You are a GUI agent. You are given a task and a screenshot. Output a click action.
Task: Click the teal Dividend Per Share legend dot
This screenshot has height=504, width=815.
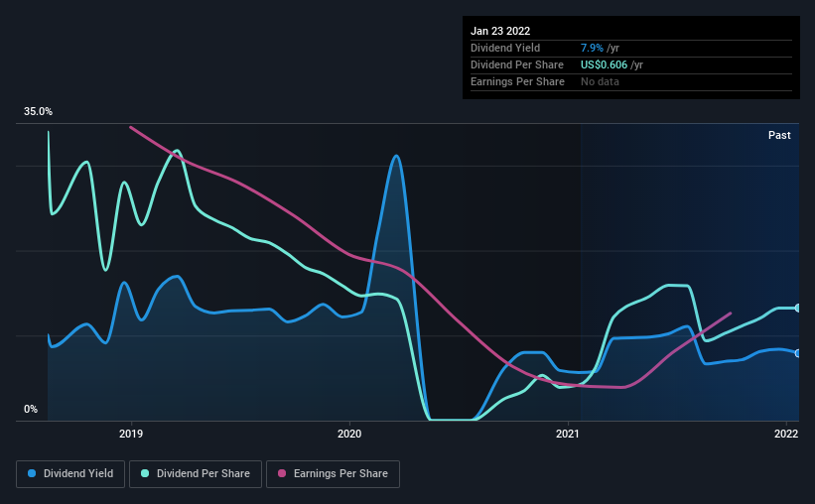(145, 473)
